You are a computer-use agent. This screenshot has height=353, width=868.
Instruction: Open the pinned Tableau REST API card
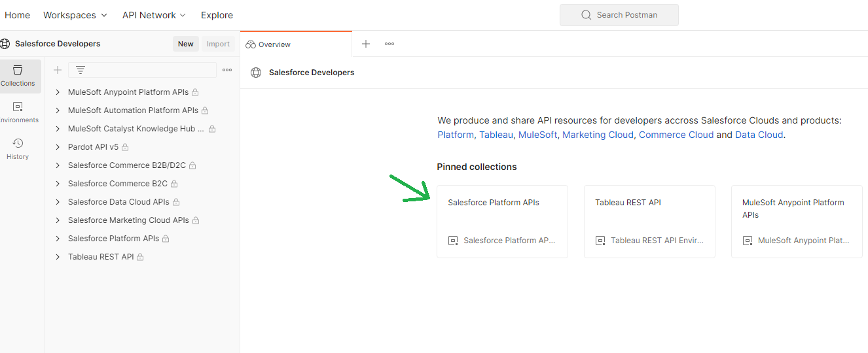point(649,221)
